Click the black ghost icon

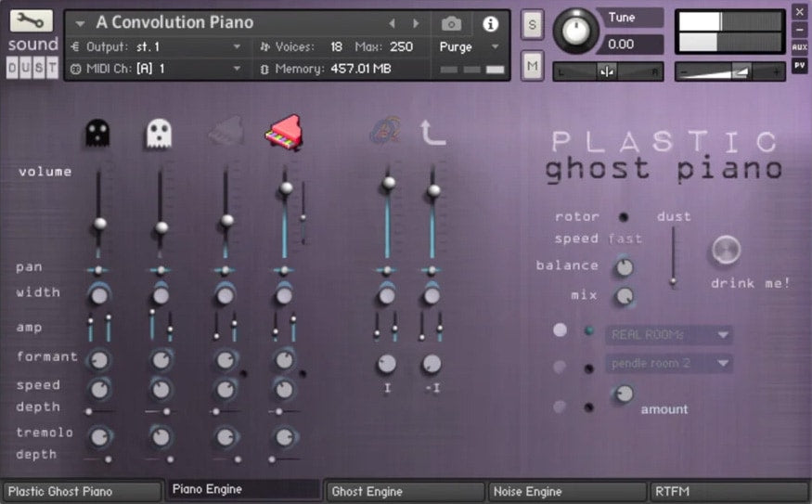[x=97, y=134]
